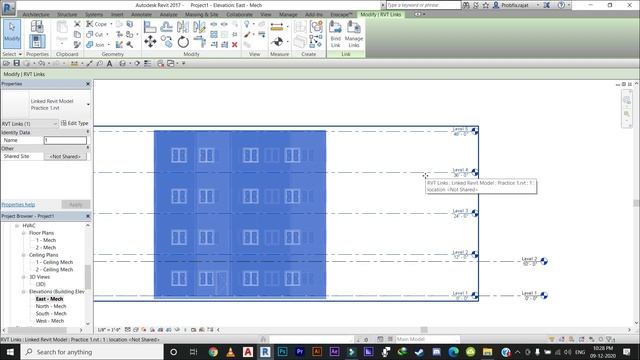Open the Type Properties ribbon icon
Image resolution: width=640 pixels, height=360 pixels.
pos(37,27)
